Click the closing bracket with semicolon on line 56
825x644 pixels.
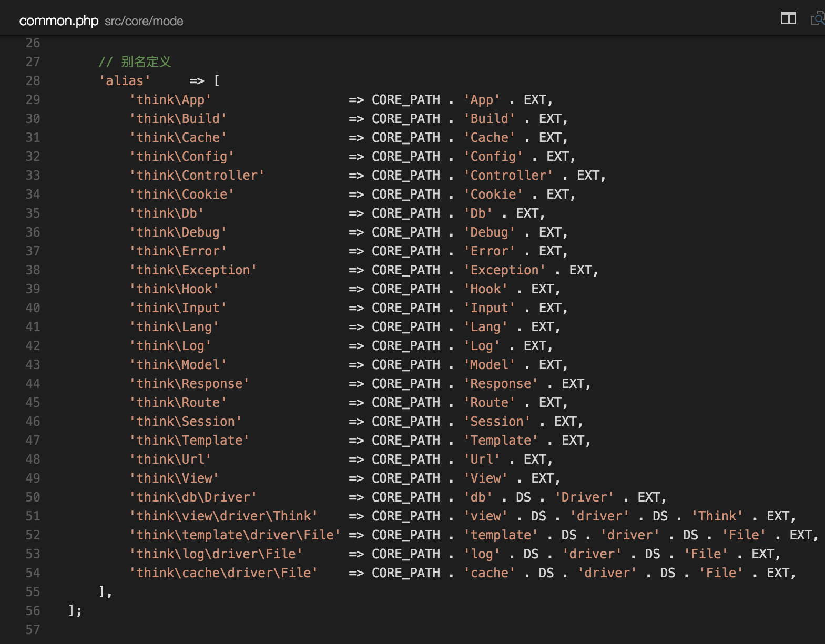(x=75, y=610)
